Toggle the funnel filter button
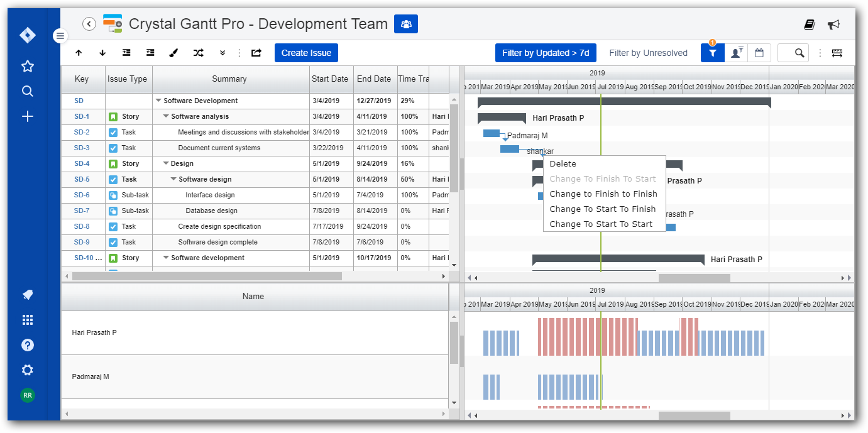This screenshot has width=868, height=433. pos(713,53)
